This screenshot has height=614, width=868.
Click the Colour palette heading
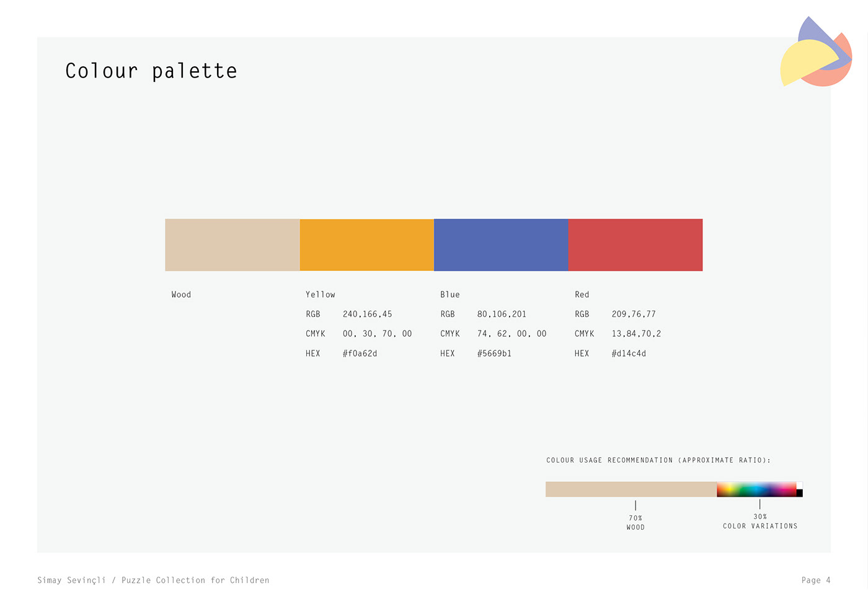click(151, 71)
